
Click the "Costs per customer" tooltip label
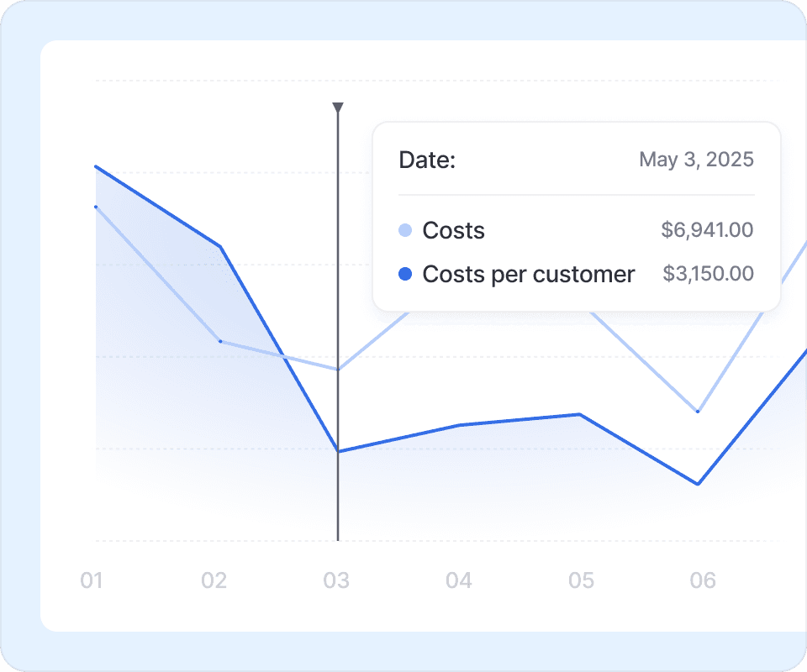(529, 274)
